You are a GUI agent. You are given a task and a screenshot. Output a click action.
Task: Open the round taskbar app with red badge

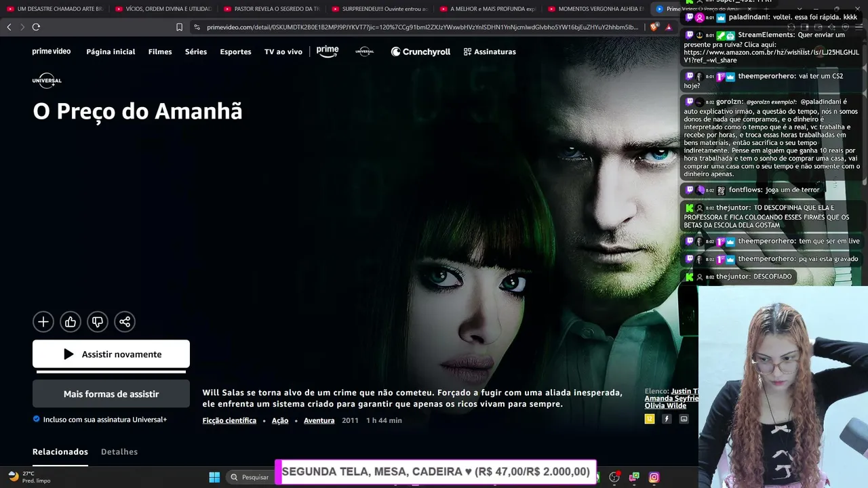(614, 477)
